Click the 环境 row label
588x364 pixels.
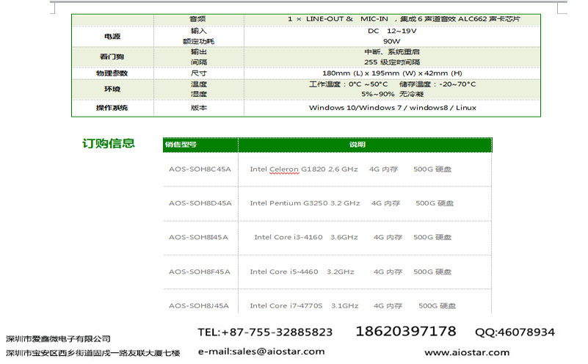(x=112, y=89)
